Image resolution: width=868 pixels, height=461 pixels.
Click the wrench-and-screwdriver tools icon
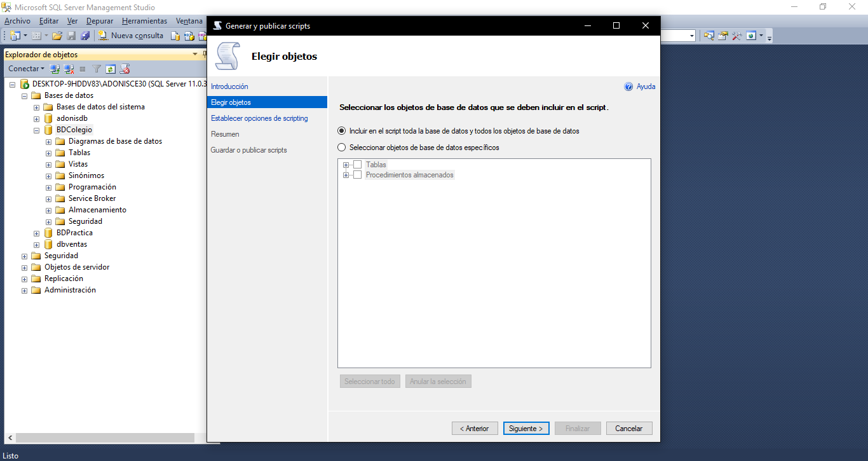coord(737,35)
